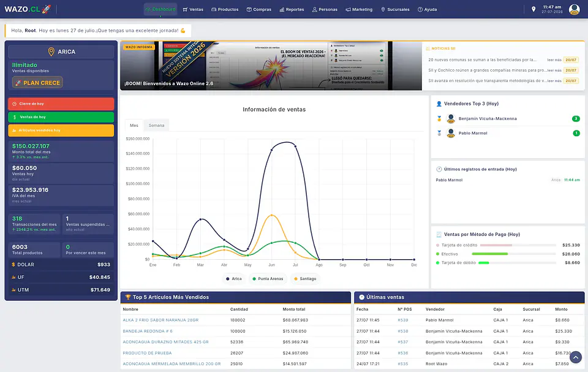Click Benjamín Vicuña-Mackenna's avatar icon

[x=451, y=119]
